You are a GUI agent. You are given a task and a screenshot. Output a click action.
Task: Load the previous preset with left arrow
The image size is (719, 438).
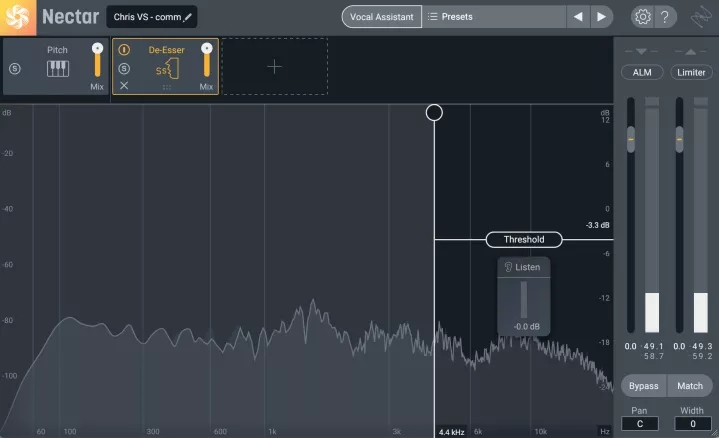(577, 17)
